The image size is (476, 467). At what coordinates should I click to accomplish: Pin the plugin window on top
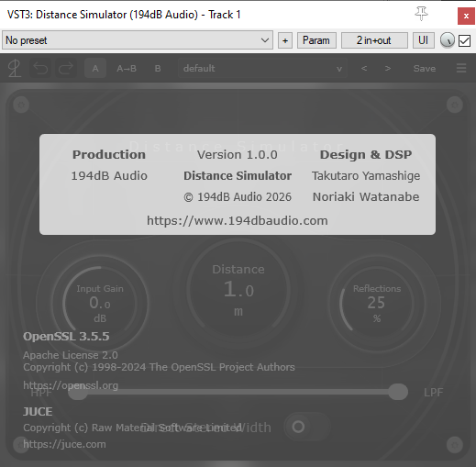(421, 14)
